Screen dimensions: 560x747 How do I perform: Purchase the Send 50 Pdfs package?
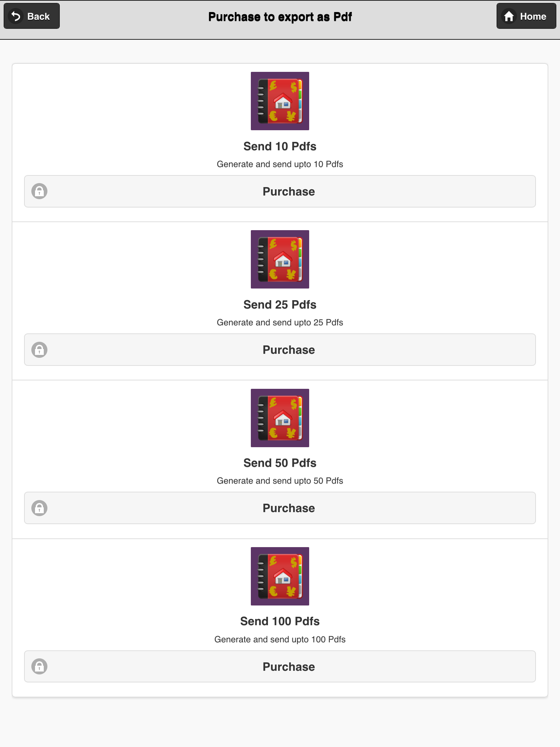pyautogui.click(x=280, y=508)
